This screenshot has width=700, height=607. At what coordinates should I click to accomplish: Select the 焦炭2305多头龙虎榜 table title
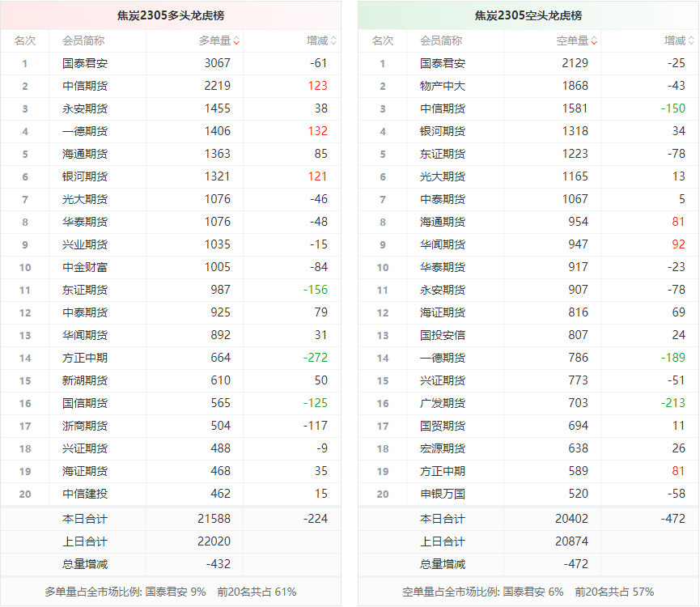tap(170, 15)
